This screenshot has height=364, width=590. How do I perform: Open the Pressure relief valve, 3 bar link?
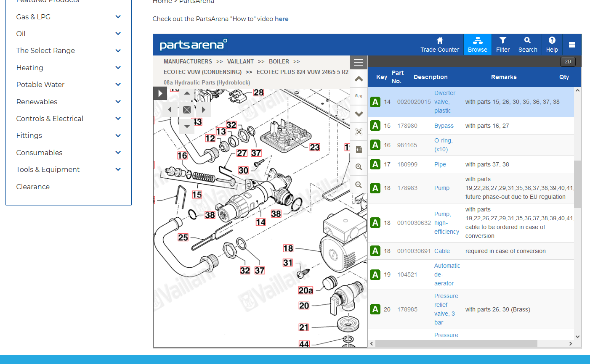pyautogui.click(x=446, y=309)
